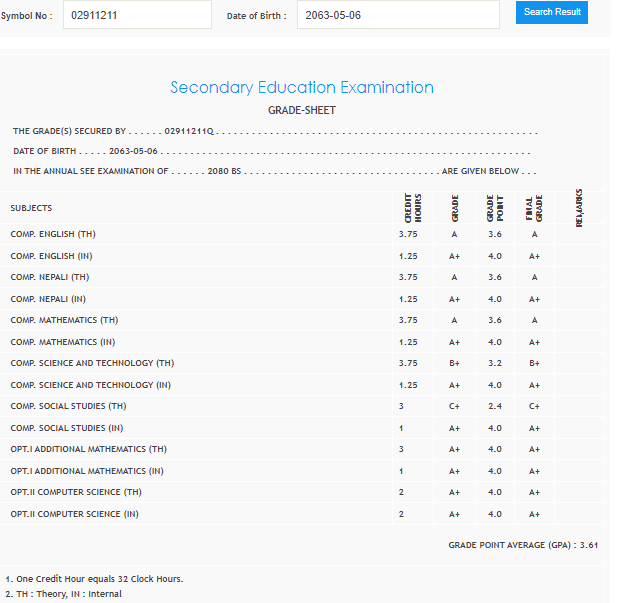The height and width of the screenshot is (603, 630).
Task: Click the REMARKS column header
Action: 579,207
